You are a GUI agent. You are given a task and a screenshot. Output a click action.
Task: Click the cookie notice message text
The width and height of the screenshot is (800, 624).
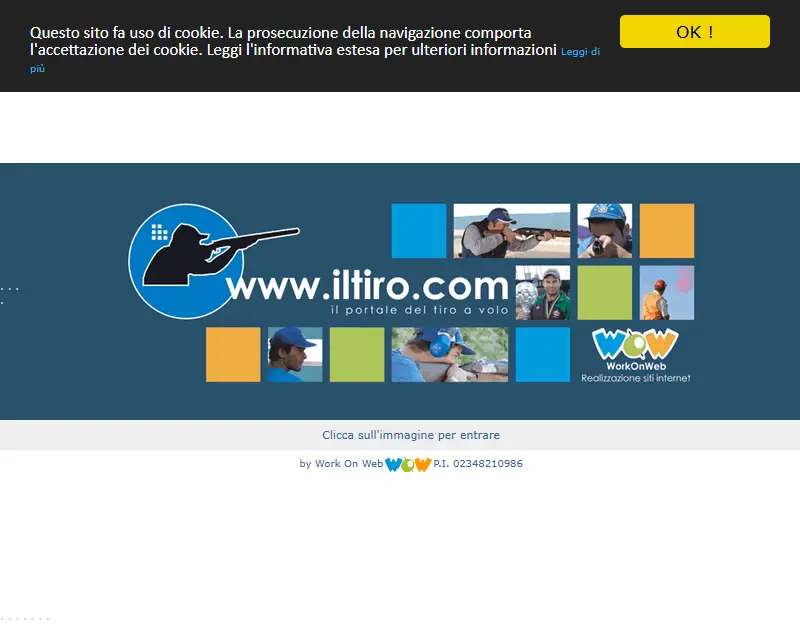[293, 41]
